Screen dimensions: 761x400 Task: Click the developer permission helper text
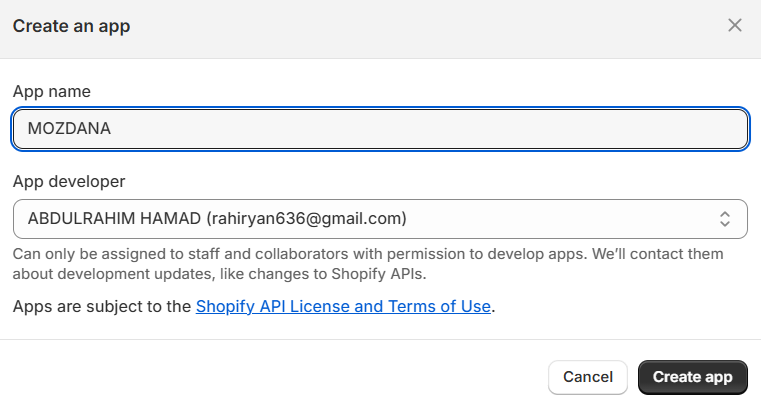pyautogui.click(x=368, y=264)
